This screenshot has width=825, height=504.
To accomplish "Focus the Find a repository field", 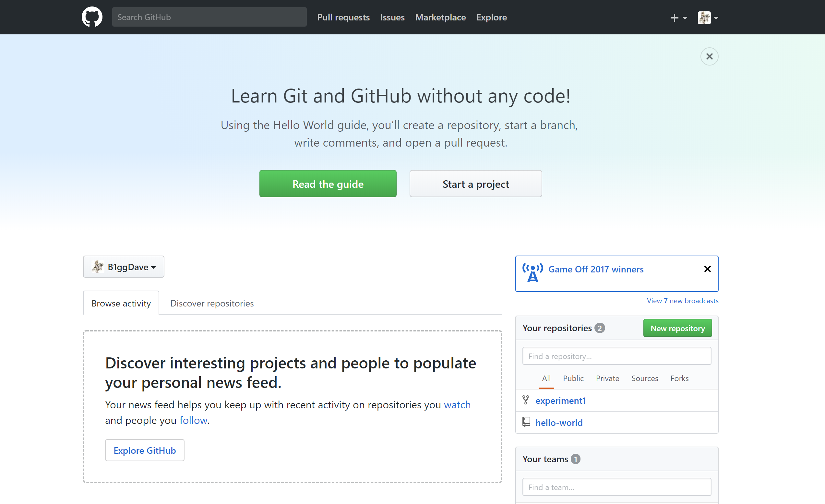I will click(616, 356).
